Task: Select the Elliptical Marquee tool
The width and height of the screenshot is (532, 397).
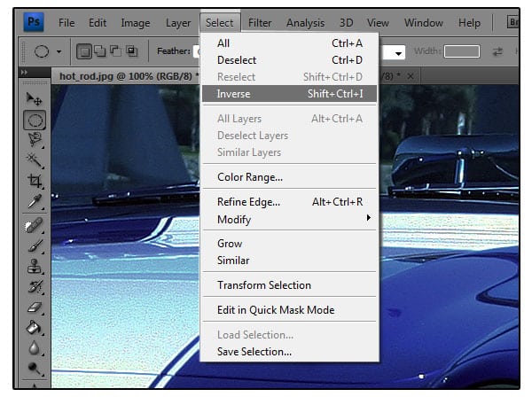Action: [35, 121]
